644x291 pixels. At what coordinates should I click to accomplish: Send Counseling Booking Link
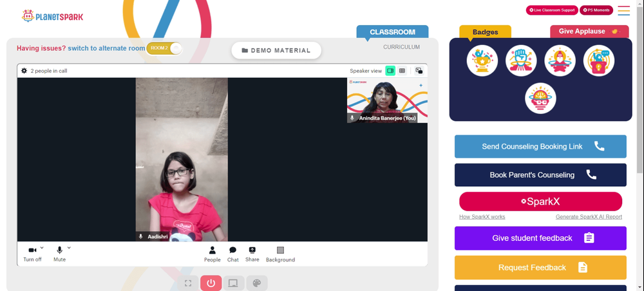540,147
